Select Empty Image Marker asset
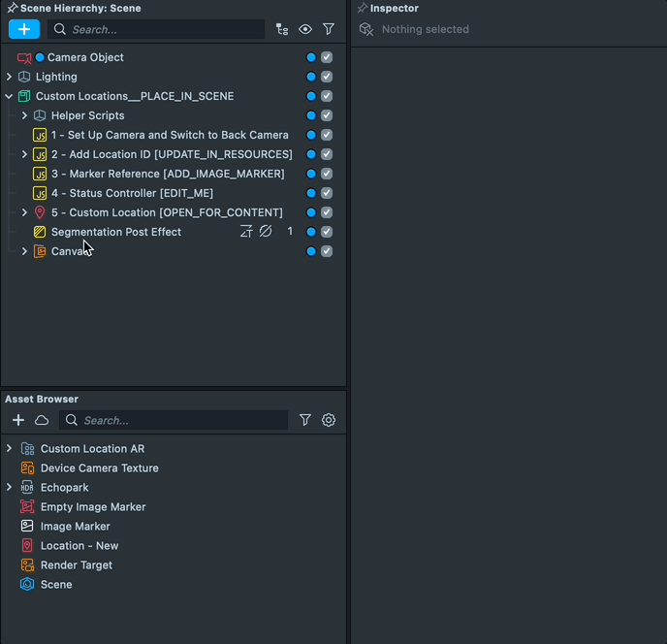 tap(93, 507)
